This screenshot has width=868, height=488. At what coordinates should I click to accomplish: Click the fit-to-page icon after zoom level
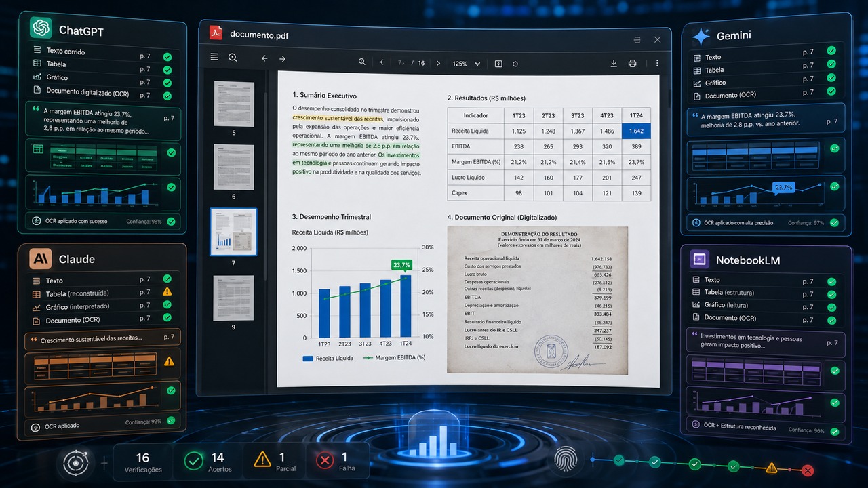[x=498, y=64]
